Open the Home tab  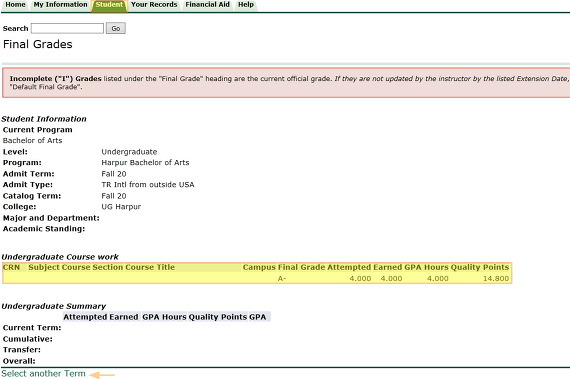coord(15,5)
